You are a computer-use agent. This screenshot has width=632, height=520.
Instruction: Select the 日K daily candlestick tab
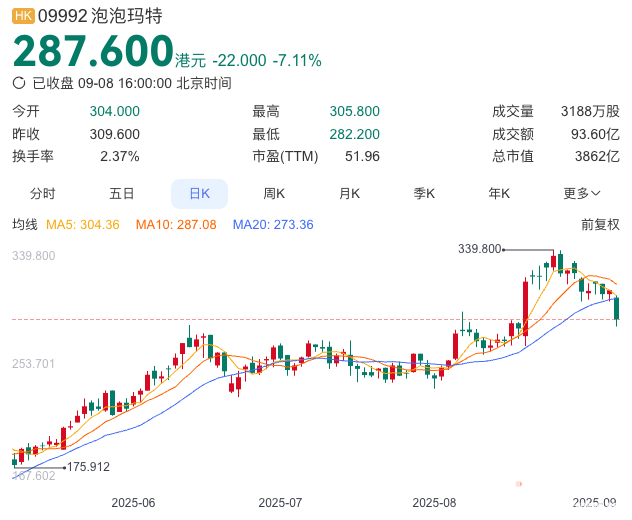(199, 193)
